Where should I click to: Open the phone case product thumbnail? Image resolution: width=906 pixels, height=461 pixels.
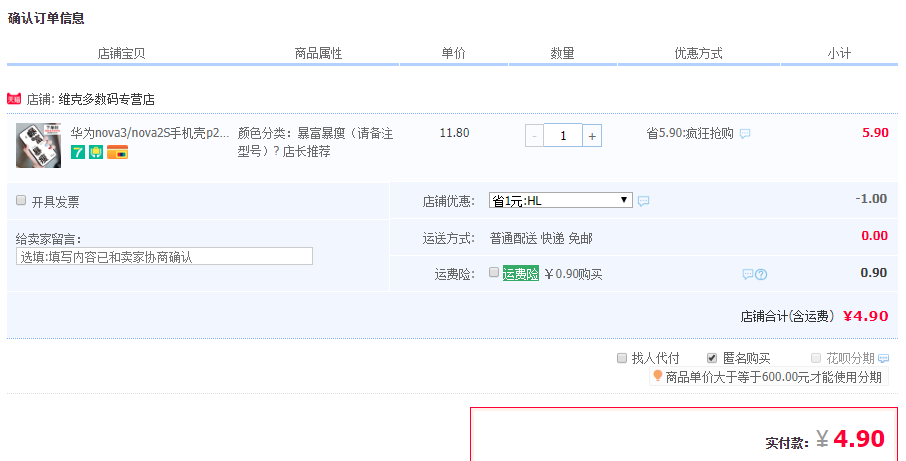[x=38, y=146]
